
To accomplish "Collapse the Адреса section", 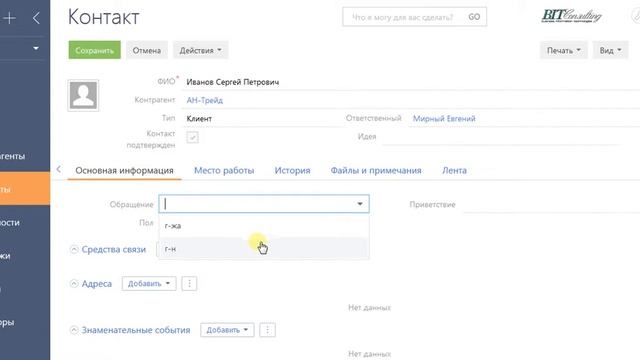I will (x=74, y=284).
